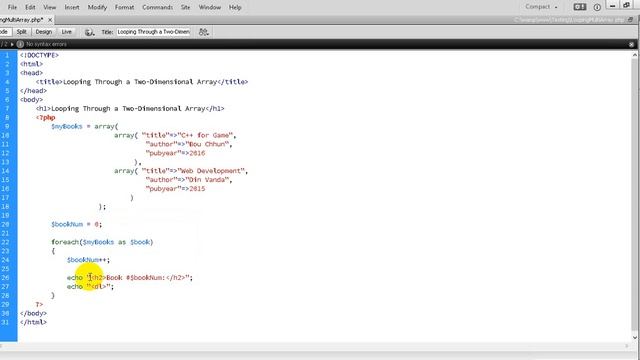Click the '$myBooks = array(' text
The width and height of the screenshot is (640, 360).
[84, 127]
